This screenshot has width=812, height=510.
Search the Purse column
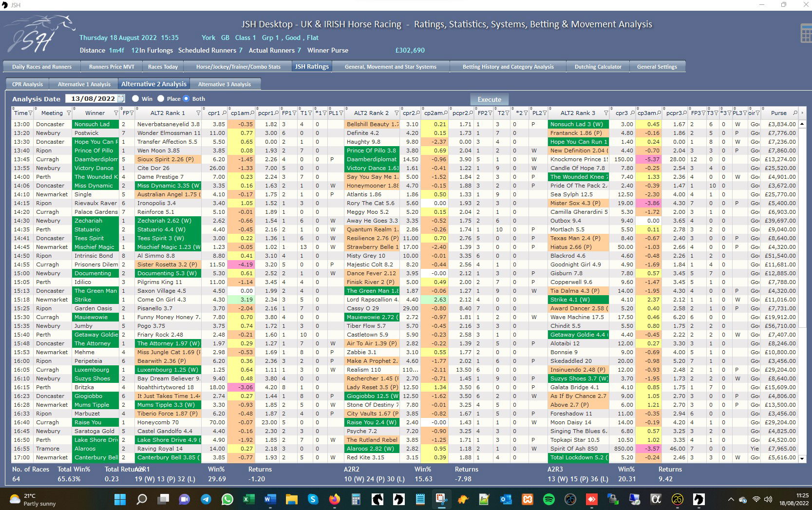pos(795,113)
